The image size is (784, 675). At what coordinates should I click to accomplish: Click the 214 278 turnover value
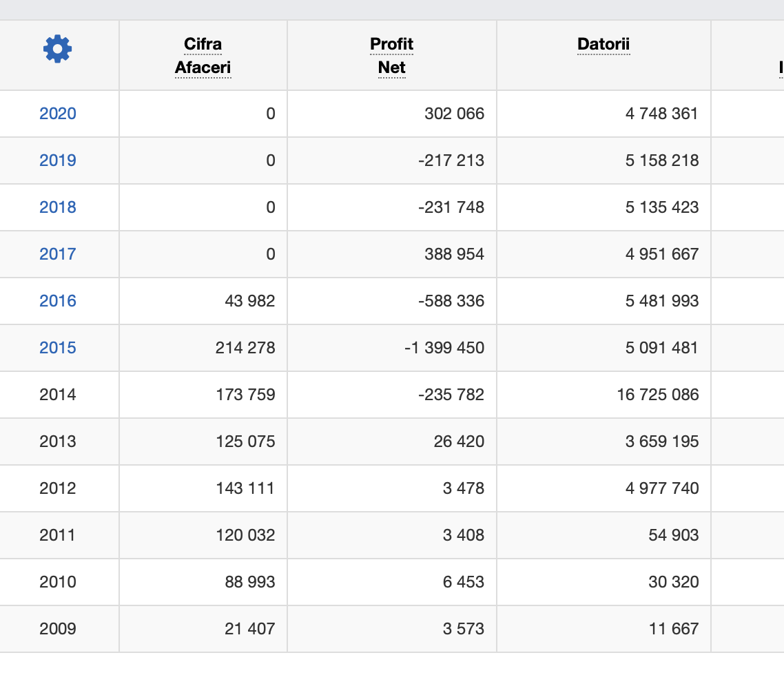point(245,348)
